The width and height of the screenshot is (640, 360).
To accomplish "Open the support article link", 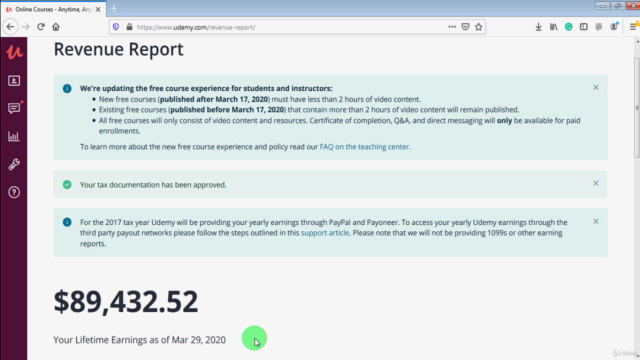I will (x=325, y=233).
